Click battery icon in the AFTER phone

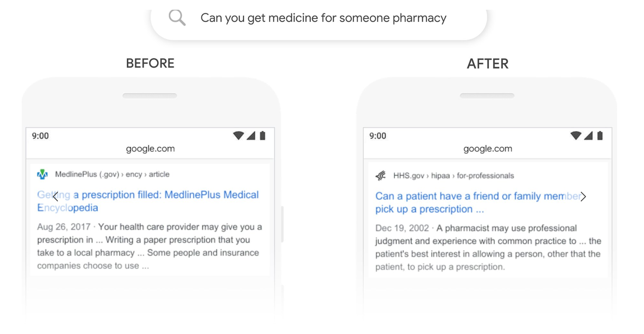(600, 136)
